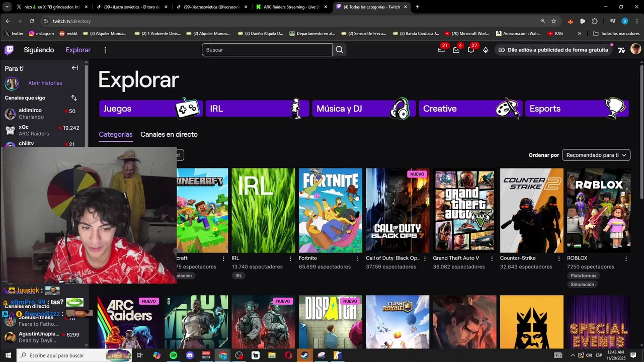
Task: Click the Windows Start button
Action: pos(8,355)
